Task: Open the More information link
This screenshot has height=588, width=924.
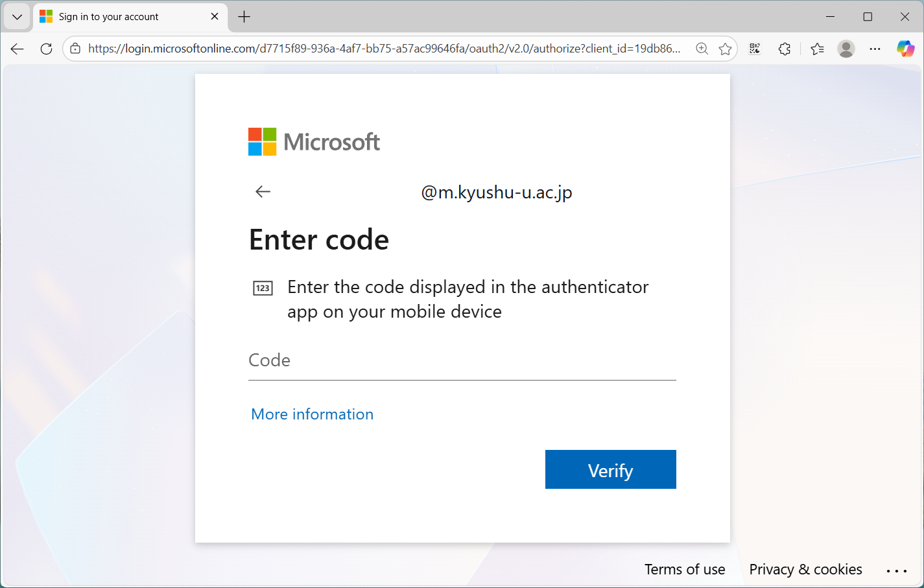Action: tap(312, 414)
